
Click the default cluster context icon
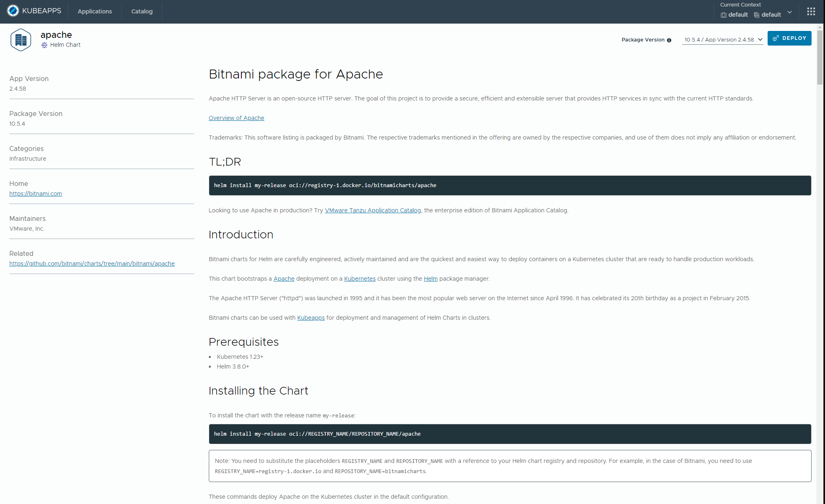click(723, 15)
